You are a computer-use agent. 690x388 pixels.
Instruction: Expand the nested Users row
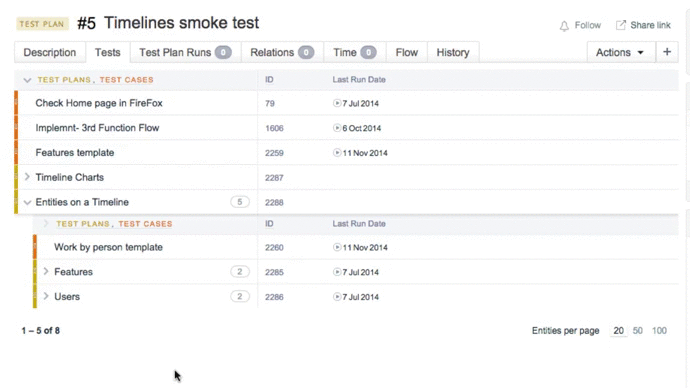pyautogui.click(x=46, y=296)
